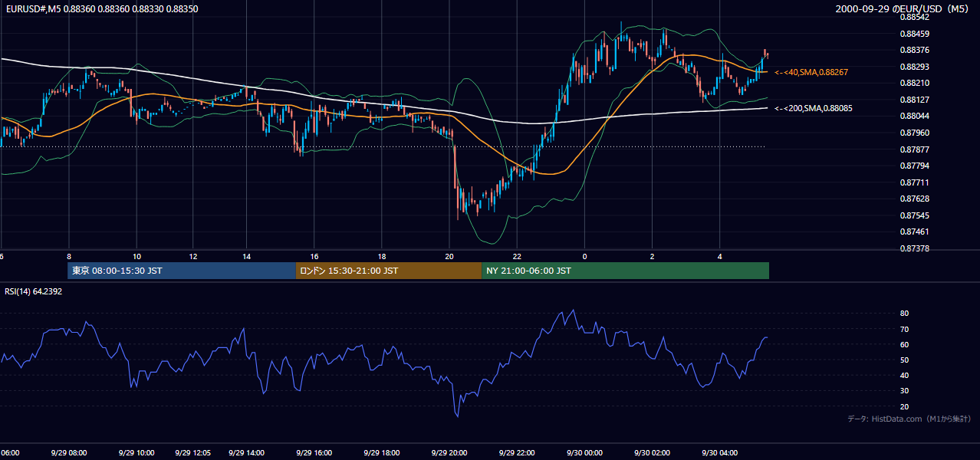Click price axis label 0.88127
This screenshot has width=980, height=460.
915,100
